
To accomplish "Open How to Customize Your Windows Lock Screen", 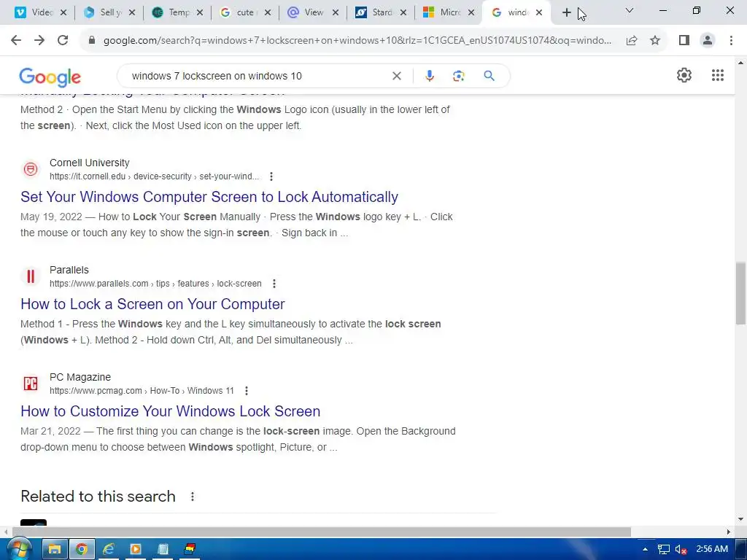I will pos(171,411).
